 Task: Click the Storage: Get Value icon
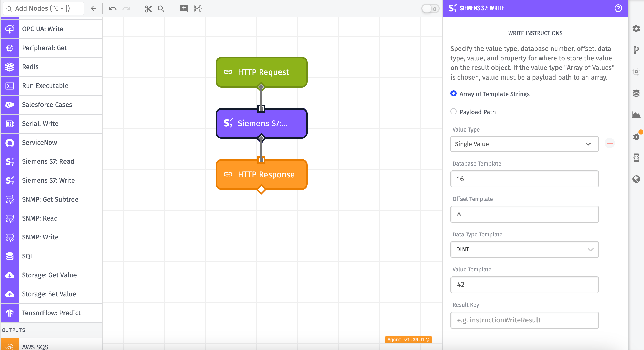click(x=10, y=275)
